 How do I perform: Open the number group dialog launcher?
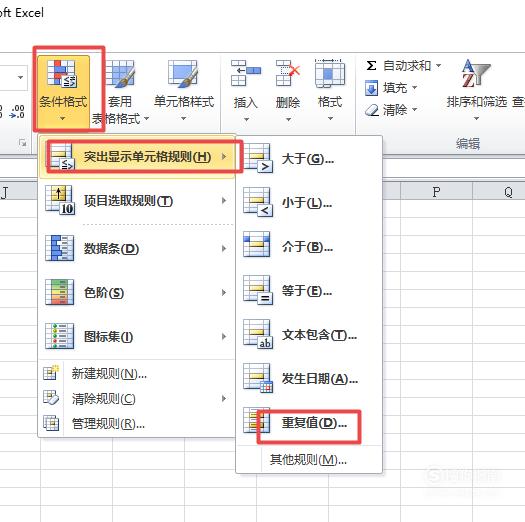pos(22,143)
